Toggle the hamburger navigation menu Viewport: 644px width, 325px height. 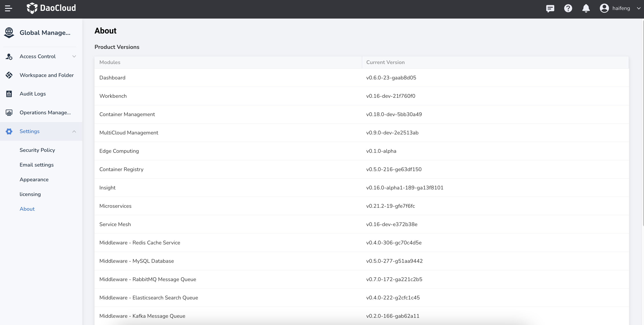(x=9, y=8)
